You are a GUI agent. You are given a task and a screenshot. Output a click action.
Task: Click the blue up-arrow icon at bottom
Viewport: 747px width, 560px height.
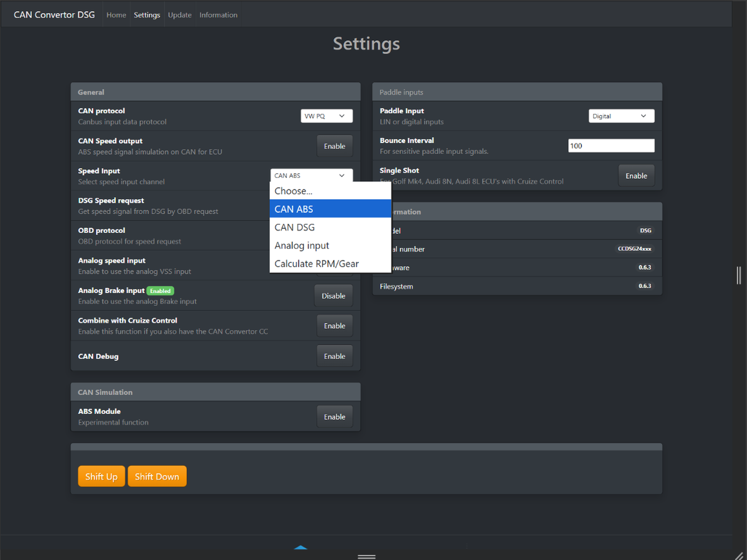tap(301, 547)
